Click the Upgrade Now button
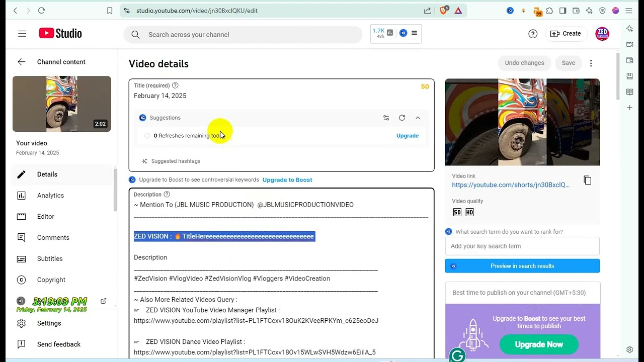The image size is (644, 362). (539, 344)
